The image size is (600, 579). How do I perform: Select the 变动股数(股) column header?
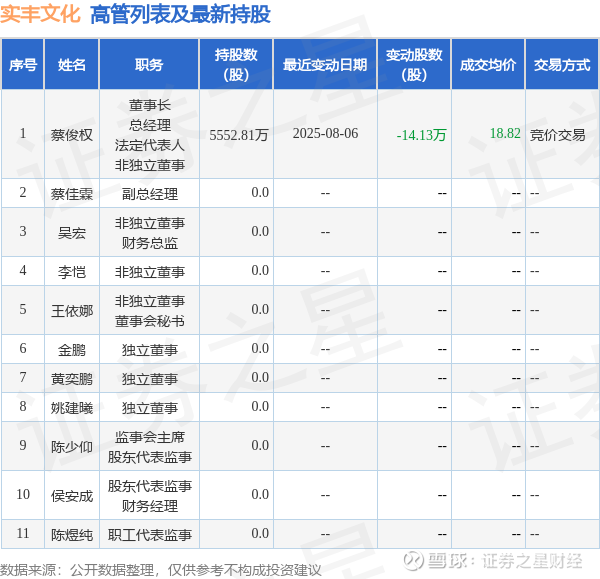point(414,64)
